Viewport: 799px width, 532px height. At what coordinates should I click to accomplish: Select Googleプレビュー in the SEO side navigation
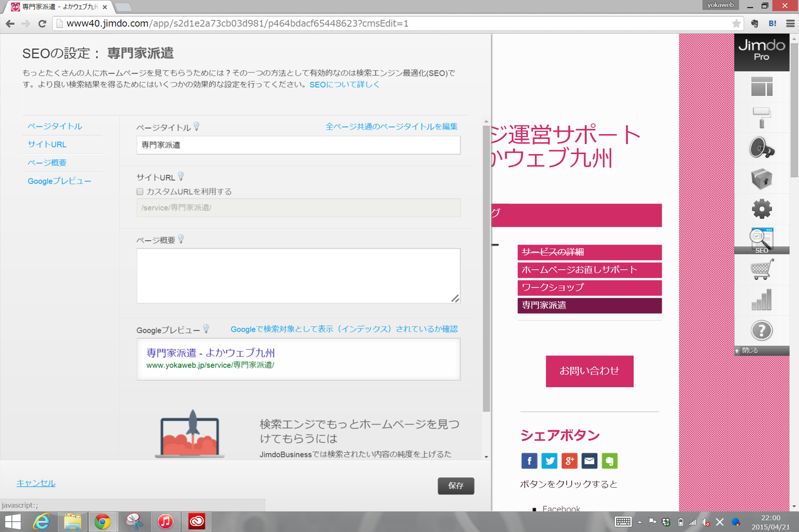tap(59, 181)
